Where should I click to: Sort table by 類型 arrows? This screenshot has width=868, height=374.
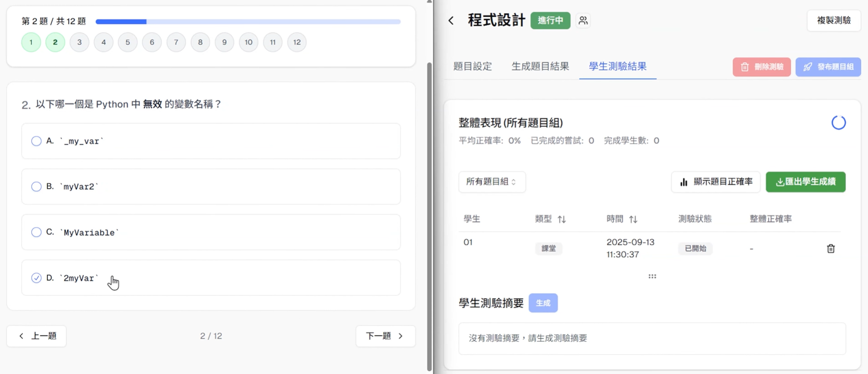click(562, 219)
